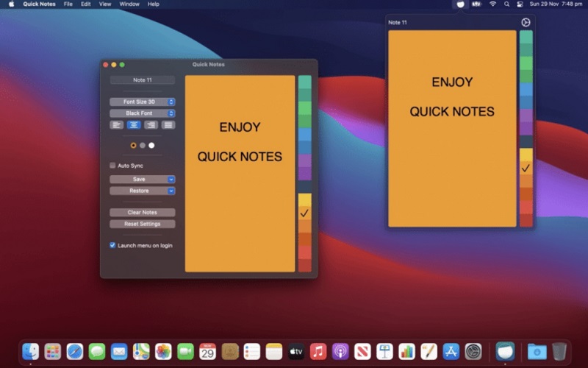Click the Note 11 title field in main window

(142, 80)
